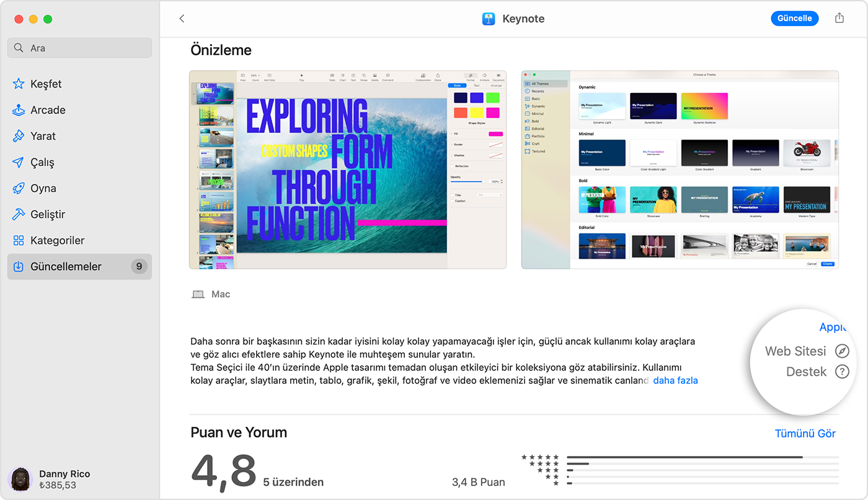Select the Güncellemeler download icon
The image size is (868, 500).
(x=19, y=266)
